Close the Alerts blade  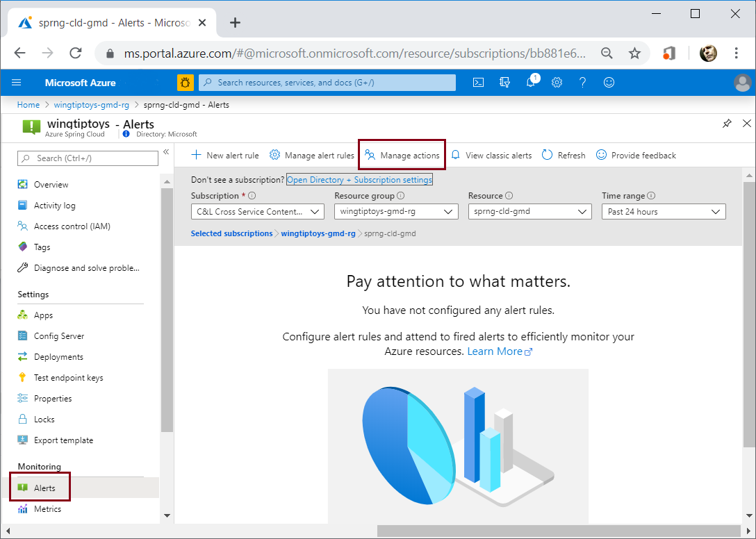coord(746,124)
